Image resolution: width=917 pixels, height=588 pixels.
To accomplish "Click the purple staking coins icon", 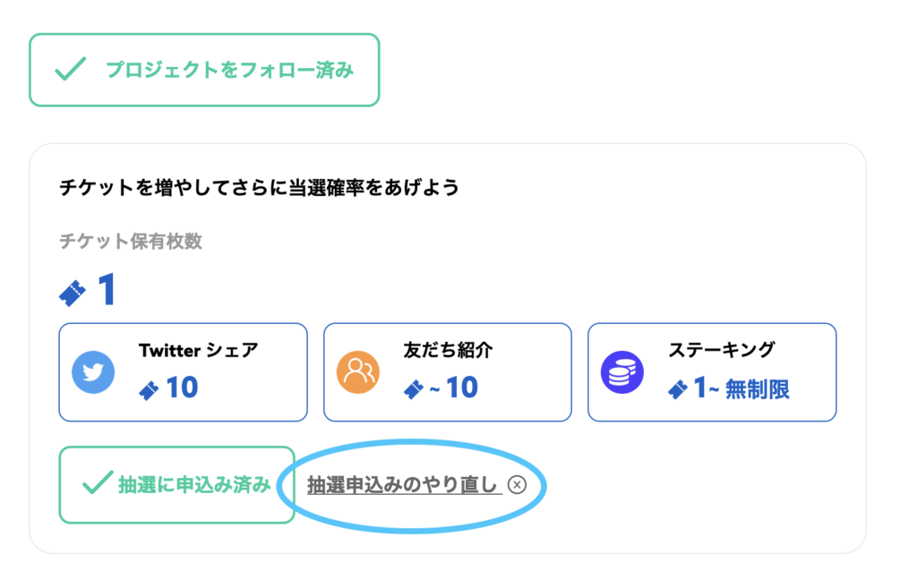I will click(x=622, y=372).
